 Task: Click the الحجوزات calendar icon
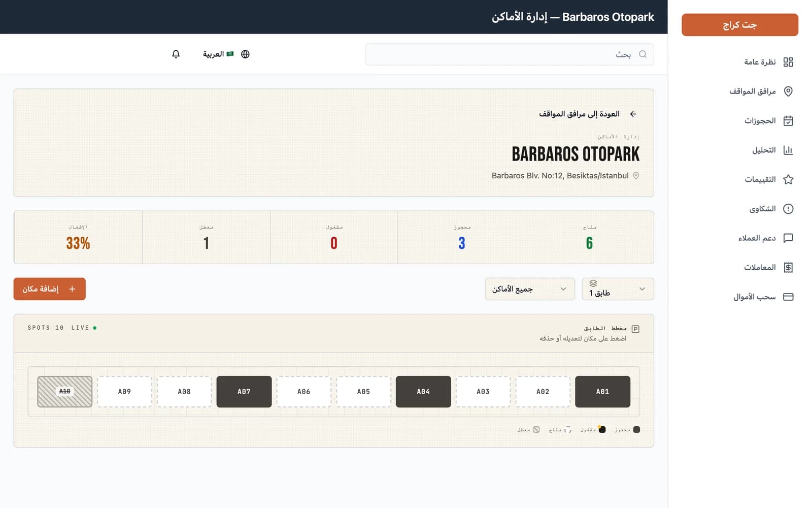(x=788, y=121)
